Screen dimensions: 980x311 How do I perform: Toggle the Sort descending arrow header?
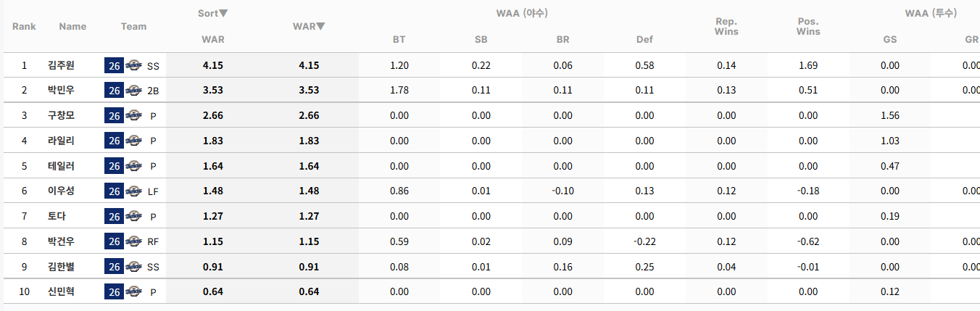tap(213, 13)
